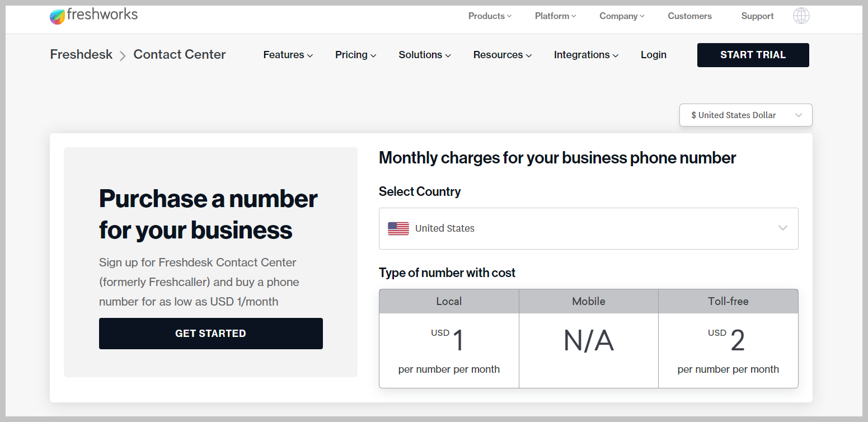Viewport: 868px width, 422px height.
Task: Expand the Solutions menu
Action: click(x=424, y=55)
